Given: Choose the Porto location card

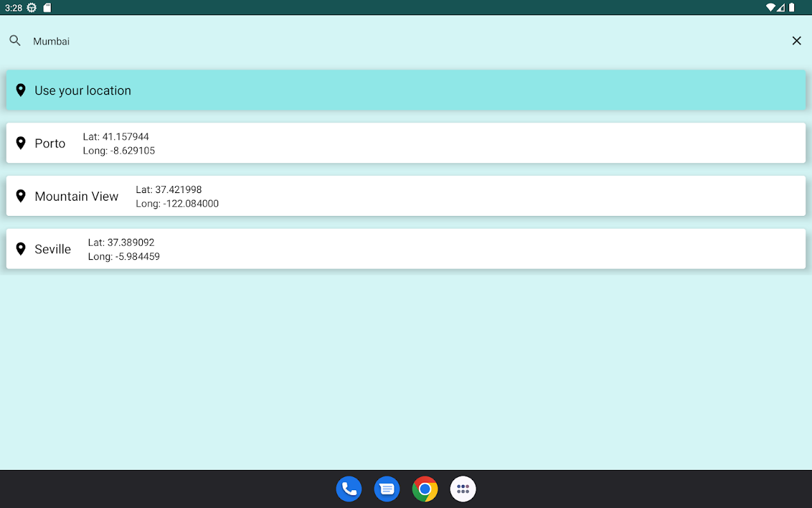Looking at the screenshot, I should point(406,143).
